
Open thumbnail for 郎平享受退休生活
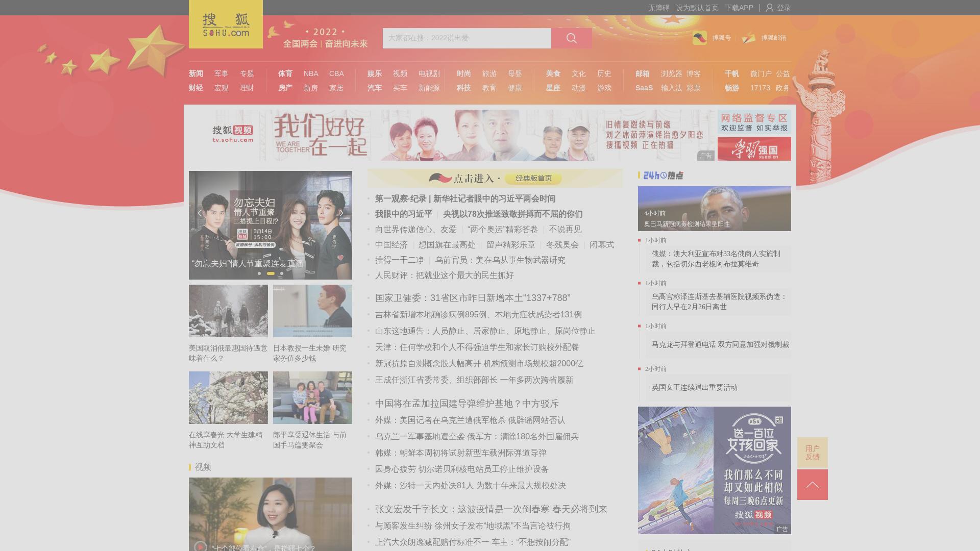312,397
